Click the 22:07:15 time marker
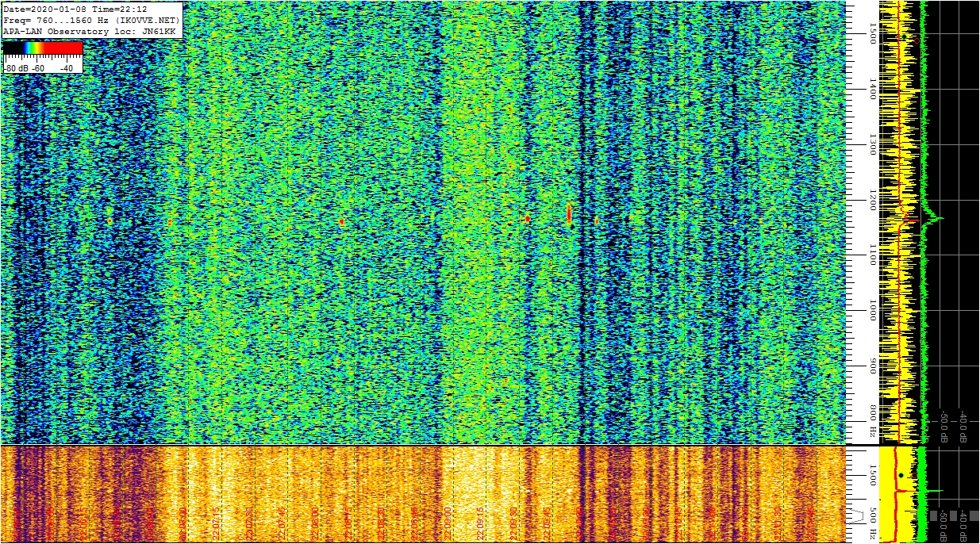This screenshot has width=980, height=544. click(216, 523)
